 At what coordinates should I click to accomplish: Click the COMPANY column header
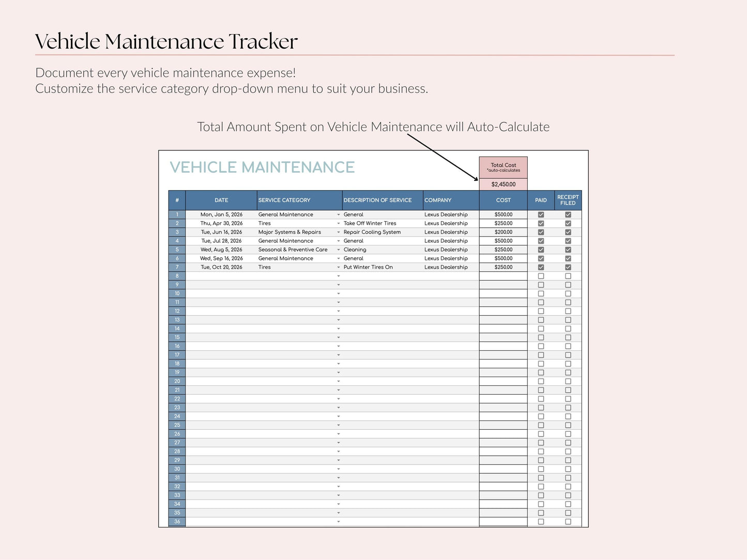point(451,200)
